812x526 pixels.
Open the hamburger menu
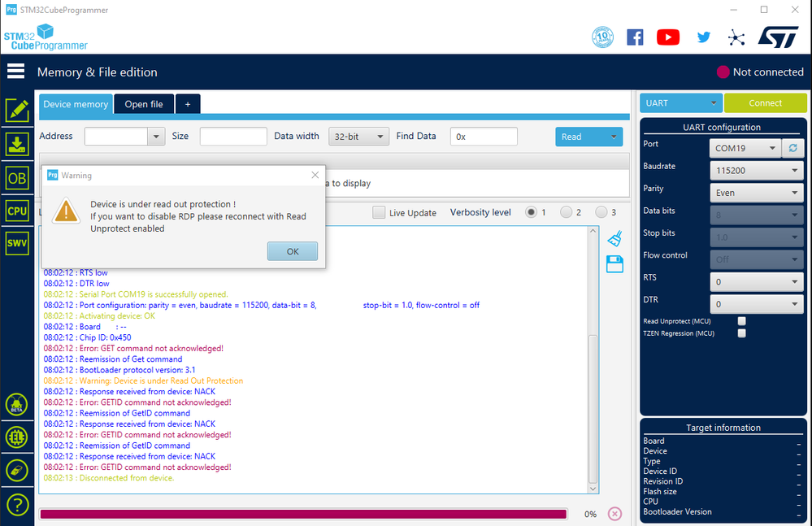coord(15,72)
